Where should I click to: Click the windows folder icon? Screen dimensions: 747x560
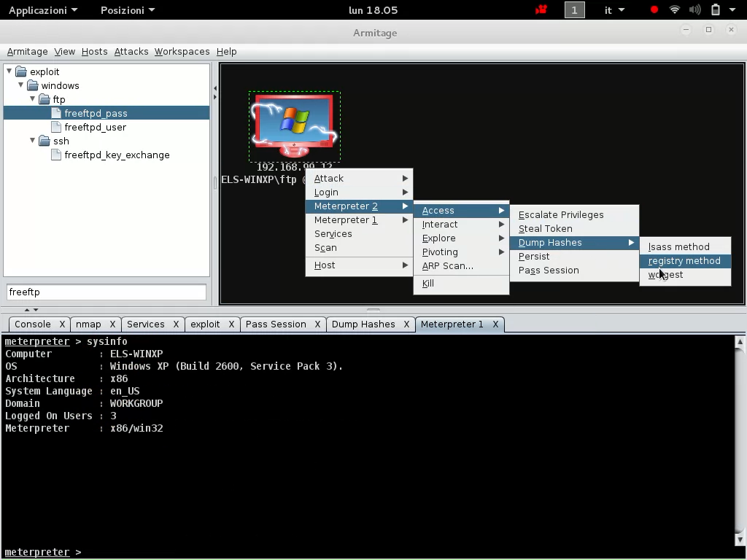tap(32, 86)
